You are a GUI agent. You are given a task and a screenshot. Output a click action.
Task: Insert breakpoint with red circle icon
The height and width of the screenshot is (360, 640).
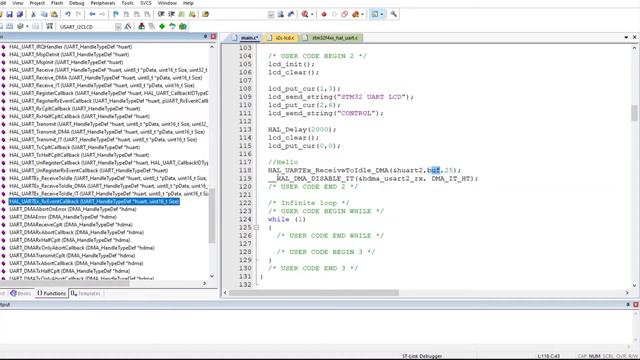click(x=324, y=14)
